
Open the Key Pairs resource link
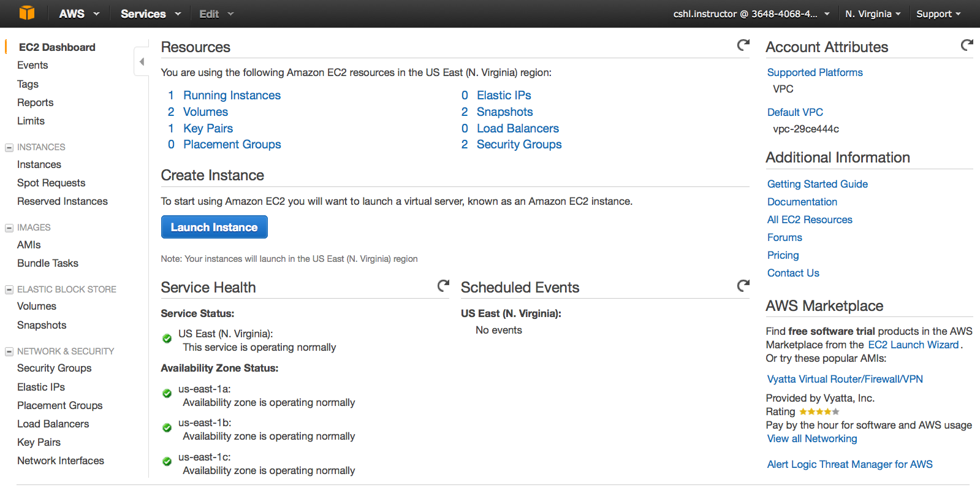click(x=208, y=128)
